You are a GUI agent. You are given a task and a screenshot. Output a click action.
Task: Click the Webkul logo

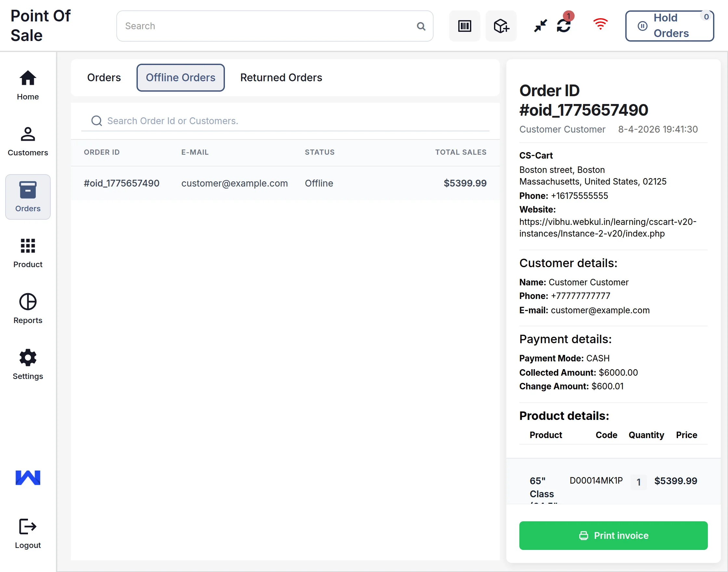pyautogui.click(x=28, y=477)
